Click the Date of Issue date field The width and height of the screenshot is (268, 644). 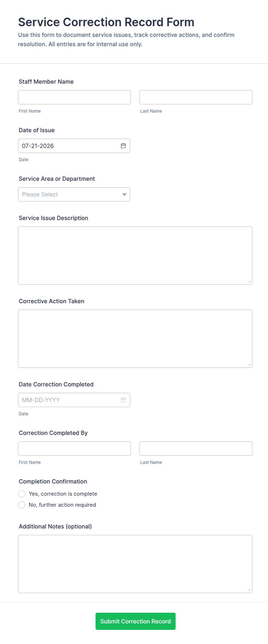tap(74, 146)
